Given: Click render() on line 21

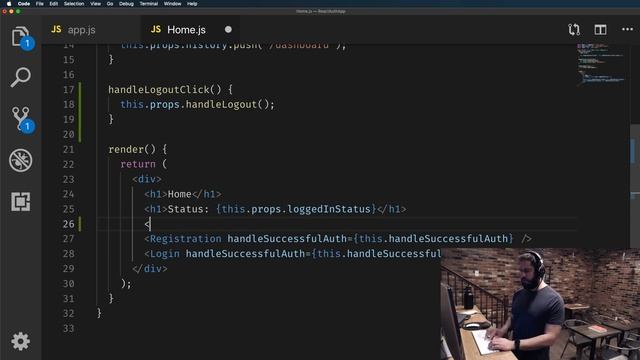Looking at the screenshot, I should click(132, 149).
